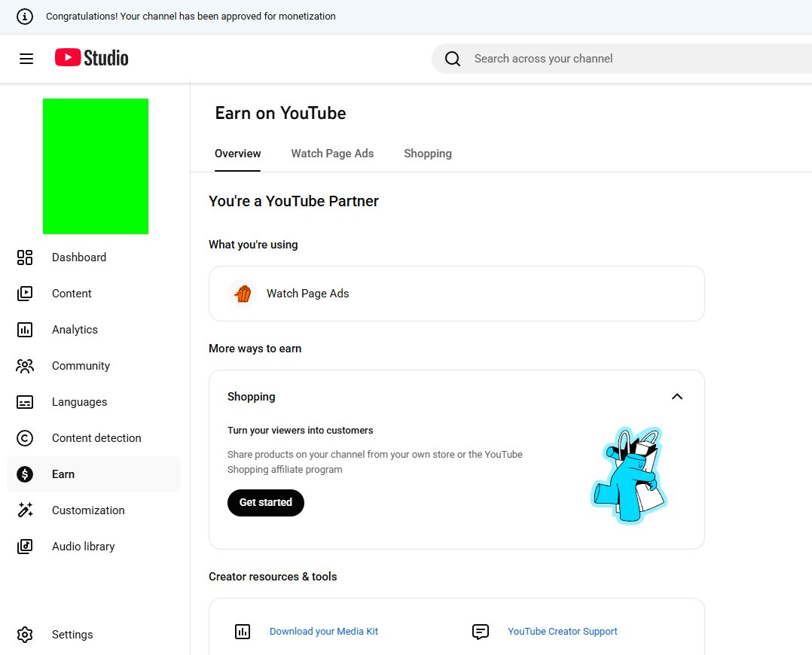Click the Search across your channel field
The width and height of the screenshot is (812, 655).
[x=621, y=59]
